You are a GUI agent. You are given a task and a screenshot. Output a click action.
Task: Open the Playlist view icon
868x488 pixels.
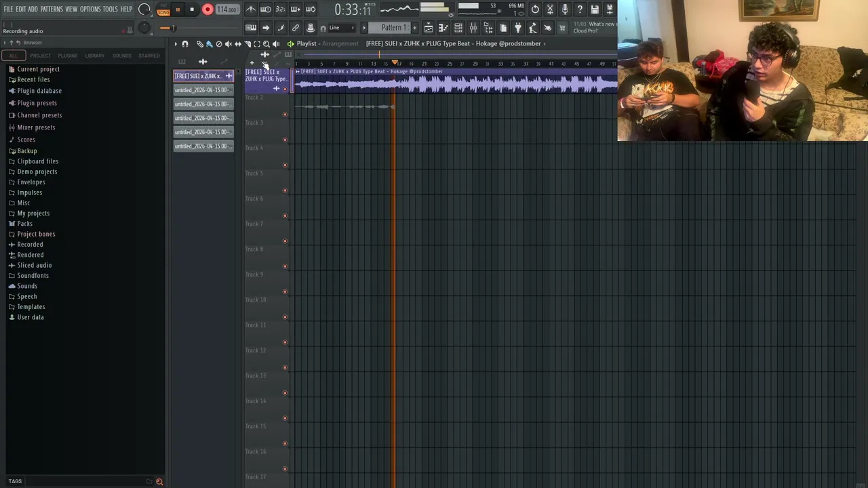click(429, 28)
